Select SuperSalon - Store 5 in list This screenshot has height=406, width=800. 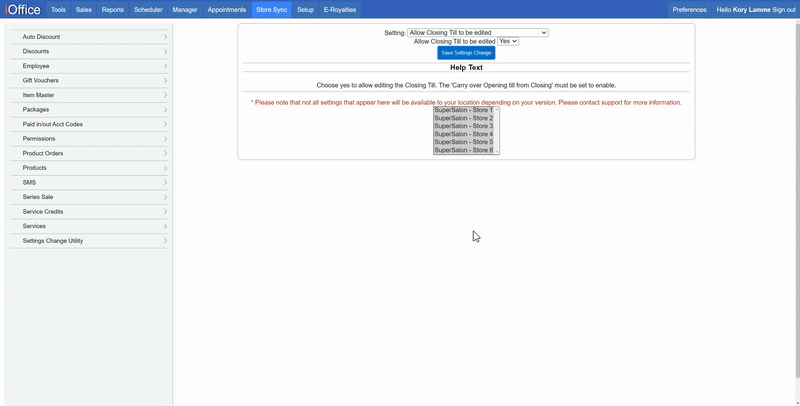click(464, 142)
